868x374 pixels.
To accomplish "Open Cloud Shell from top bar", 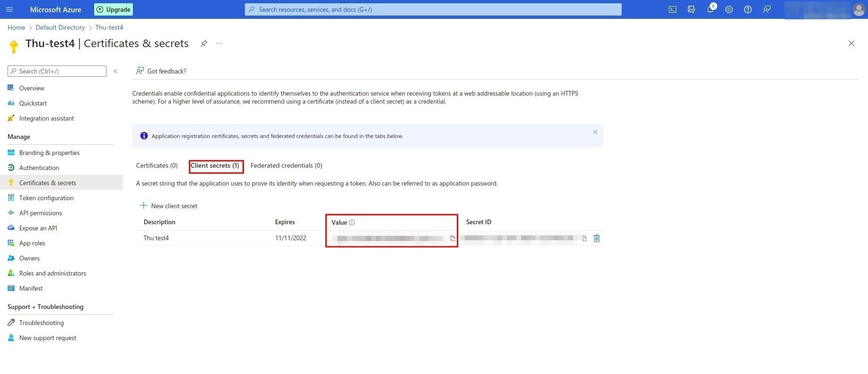I will point(673,9).
